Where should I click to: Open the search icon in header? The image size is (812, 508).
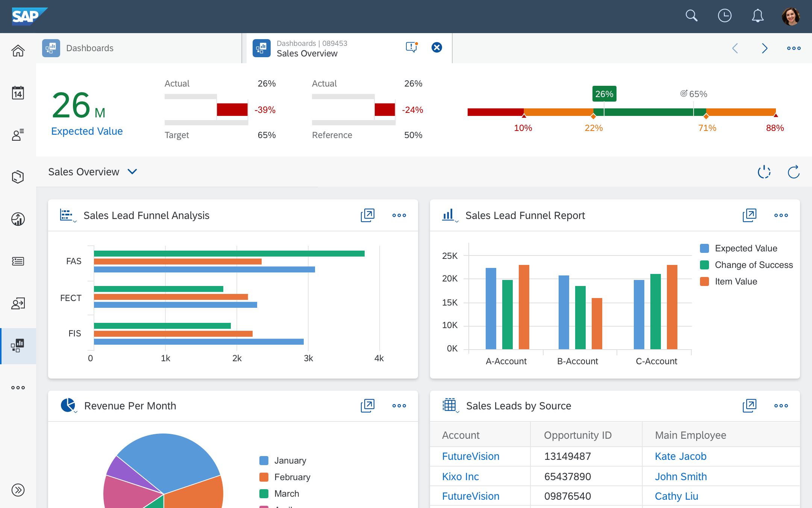point(691,16)
